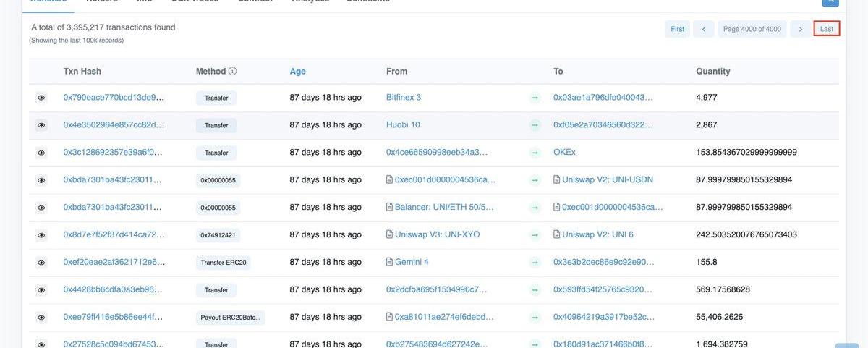Screen dimensions: 868x348
Task: Open recipient address 0x593ffd54f25765c9320
Action: tap(603, 289)
